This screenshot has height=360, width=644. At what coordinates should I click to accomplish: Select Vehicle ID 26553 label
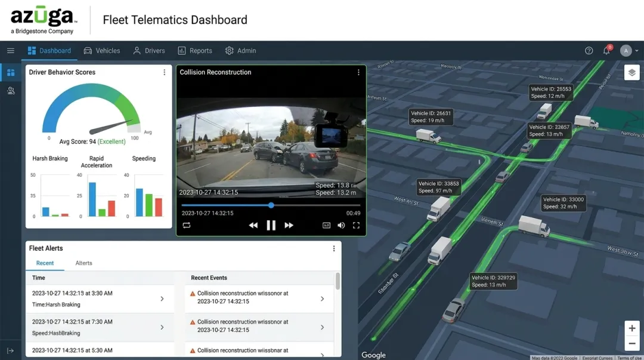pyautogui.click(x=551, y=93)
